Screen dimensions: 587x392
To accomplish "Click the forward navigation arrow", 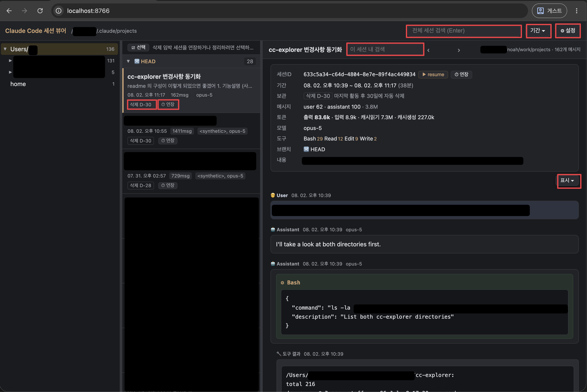I will pos(25,11).
